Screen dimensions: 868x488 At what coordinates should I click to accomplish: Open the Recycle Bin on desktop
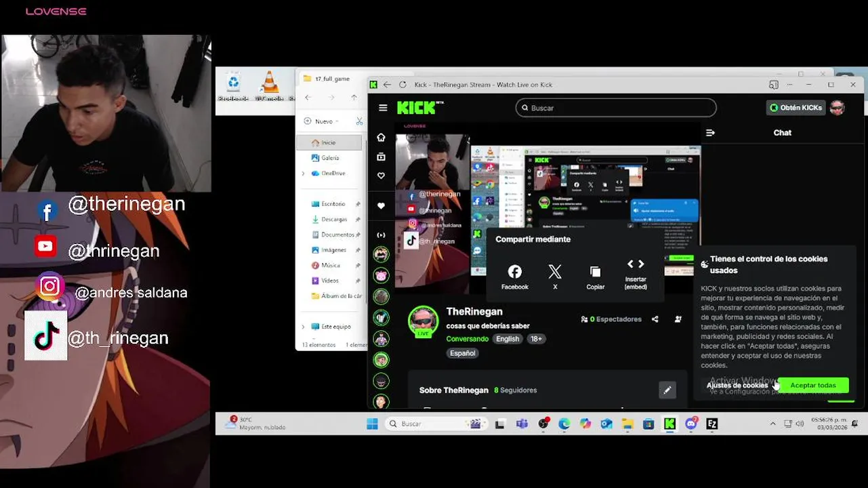(x=234, y=86)
